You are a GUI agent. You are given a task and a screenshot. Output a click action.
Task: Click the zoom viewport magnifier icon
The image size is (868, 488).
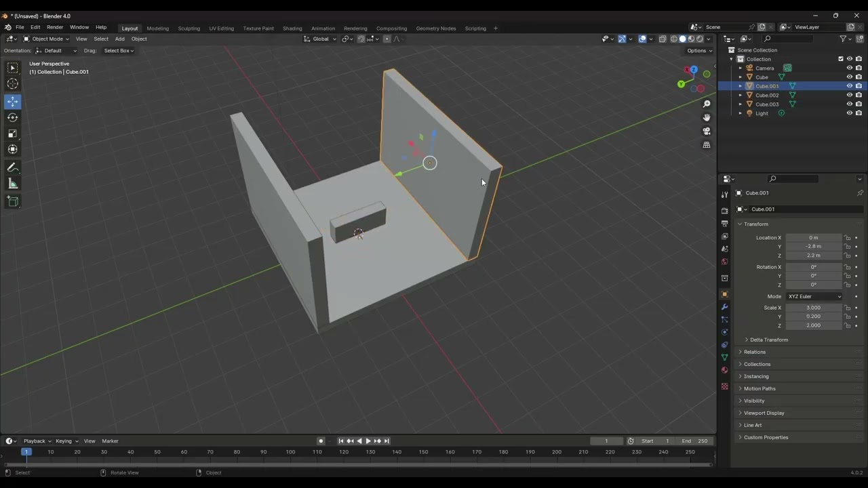tap(707, 104)
